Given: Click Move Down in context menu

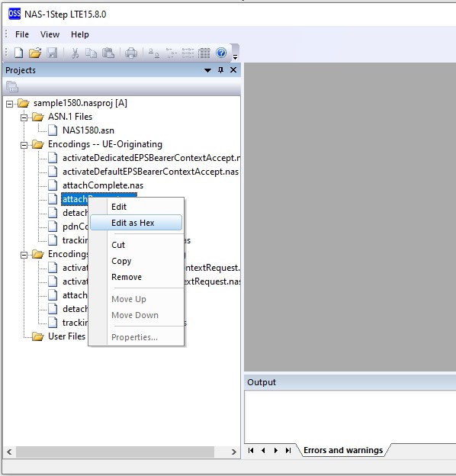Looking at the screenshot, I should (x=136, y=315).
